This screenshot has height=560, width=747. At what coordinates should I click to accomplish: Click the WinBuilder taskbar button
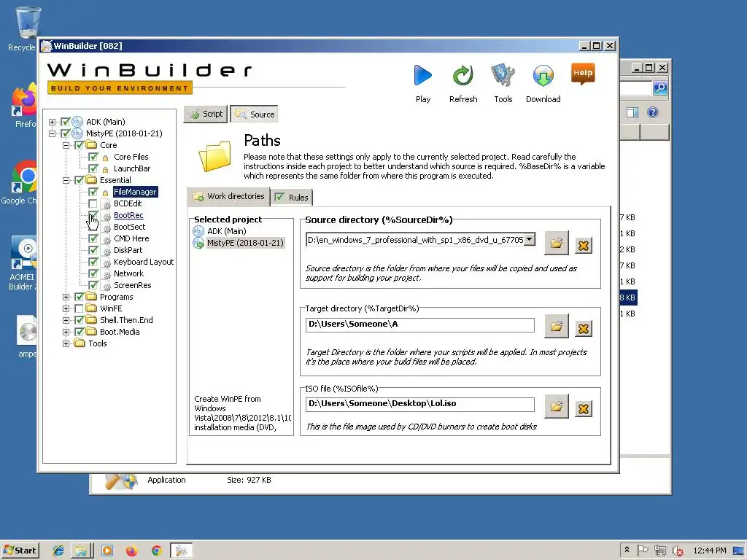pyautogui.click(x=182, y=551)
